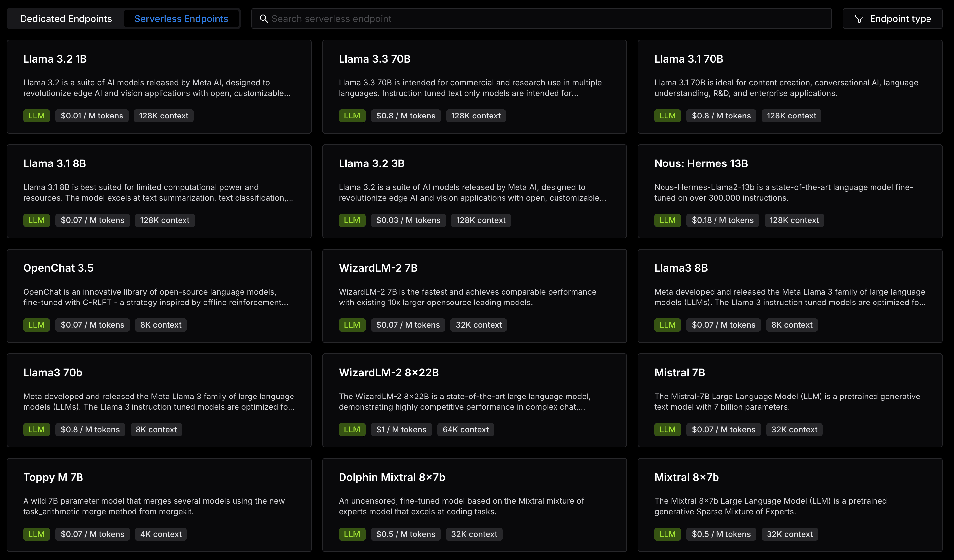Click $0.01 / M tokens price tag
954x560 pixels.
pos(92,116)
